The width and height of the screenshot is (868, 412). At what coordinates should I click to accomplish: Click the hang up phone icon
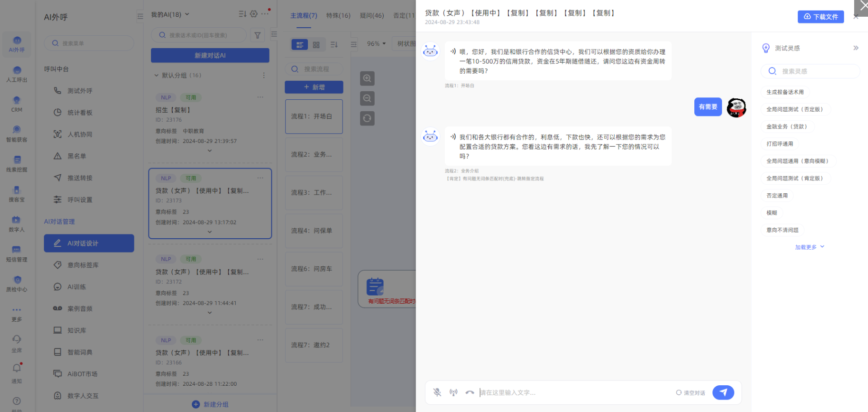[470, 392]
